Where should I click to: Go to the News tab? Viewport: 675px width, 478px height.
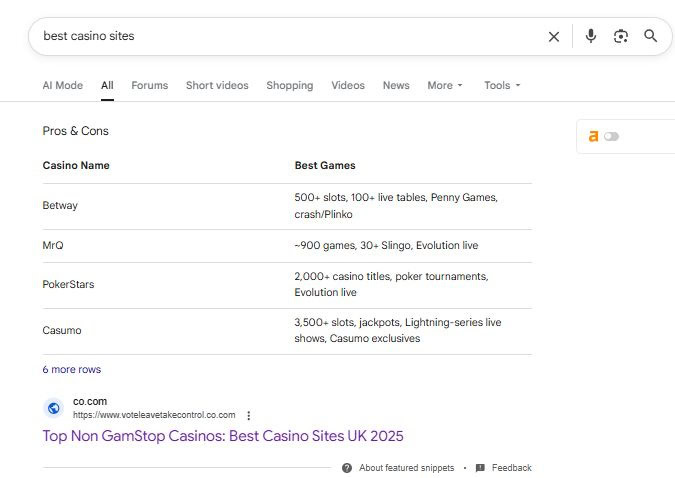(x=396, y=85)
